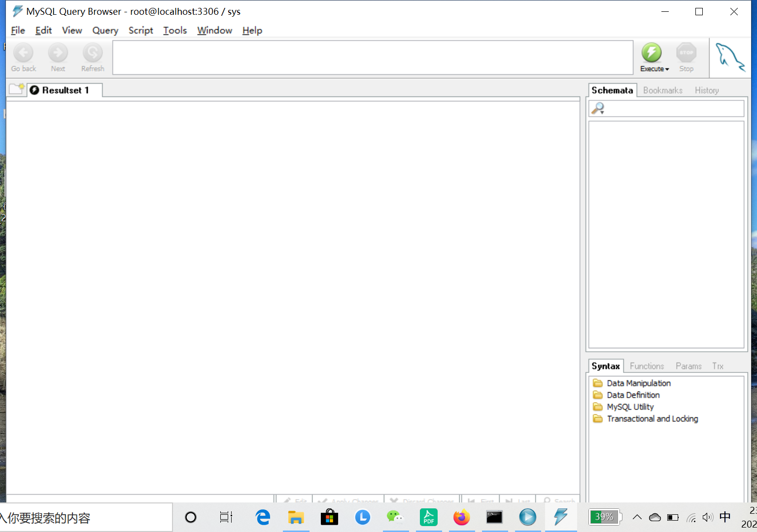Image resolution: width=757 pixels, height=532 pixels.
Task: Click the network Wi-Fi tray icon
Action: coord(691,517)
